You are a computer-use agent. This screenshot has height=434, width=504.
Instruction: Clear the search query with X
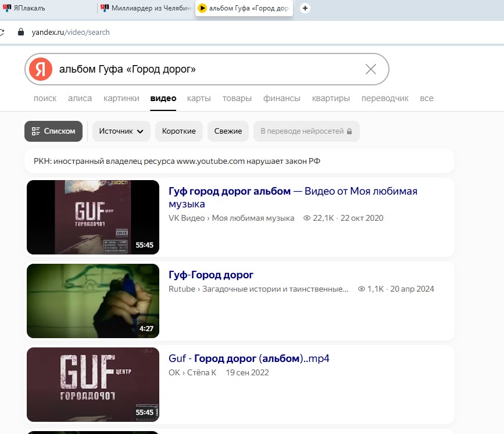coord(371,69)
